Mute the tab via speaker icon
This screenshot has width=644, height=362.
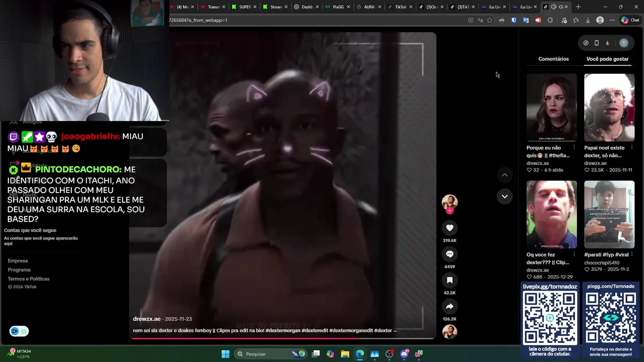pos(553,7)
